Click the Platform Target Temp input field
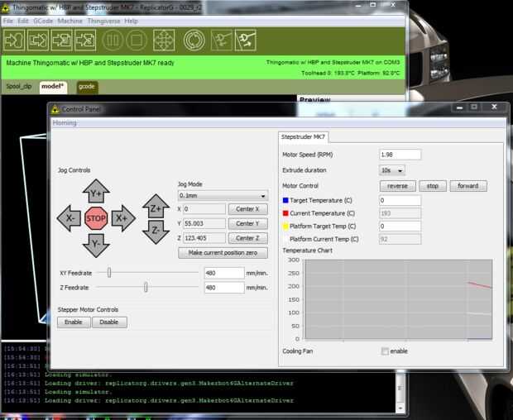The height and width of the screenshot is (420, 513). (x=400, y=227)
